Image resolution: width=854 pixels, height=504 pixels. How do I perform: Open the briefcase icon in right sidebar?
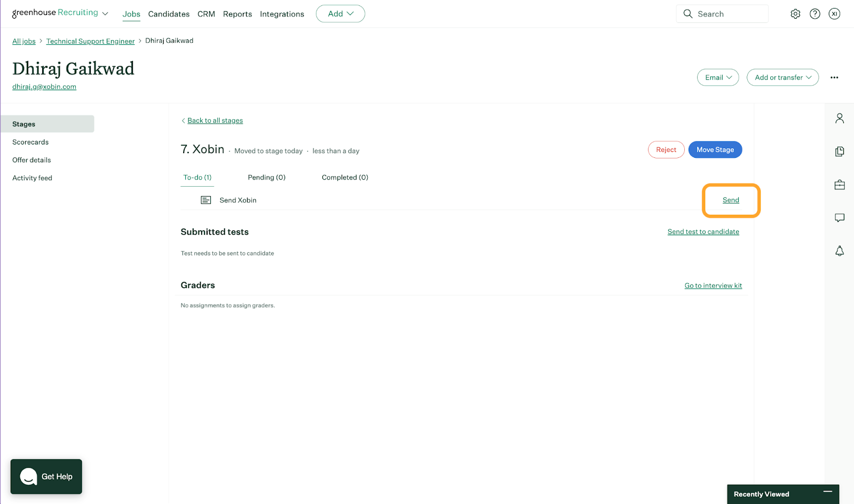[840, 185]
